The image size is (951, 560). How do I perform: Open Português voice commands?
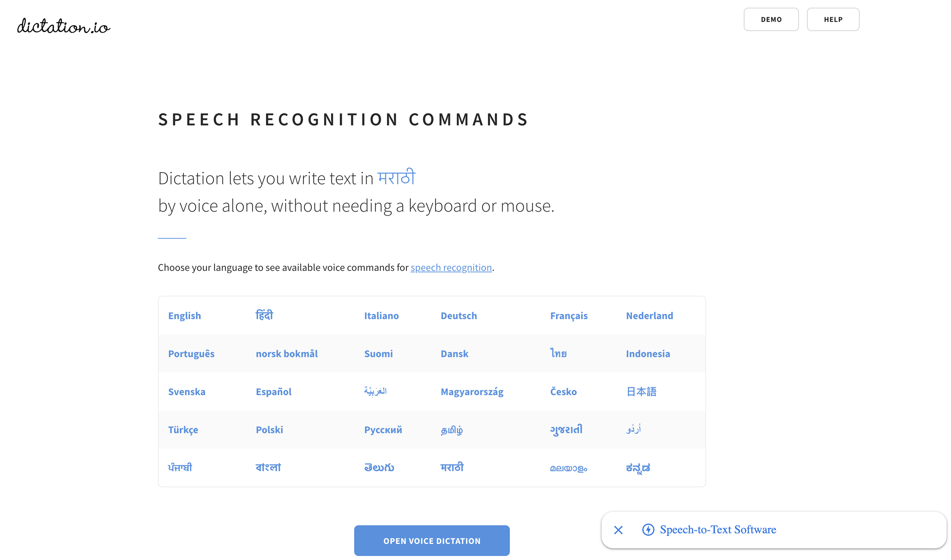pos(191,353)
